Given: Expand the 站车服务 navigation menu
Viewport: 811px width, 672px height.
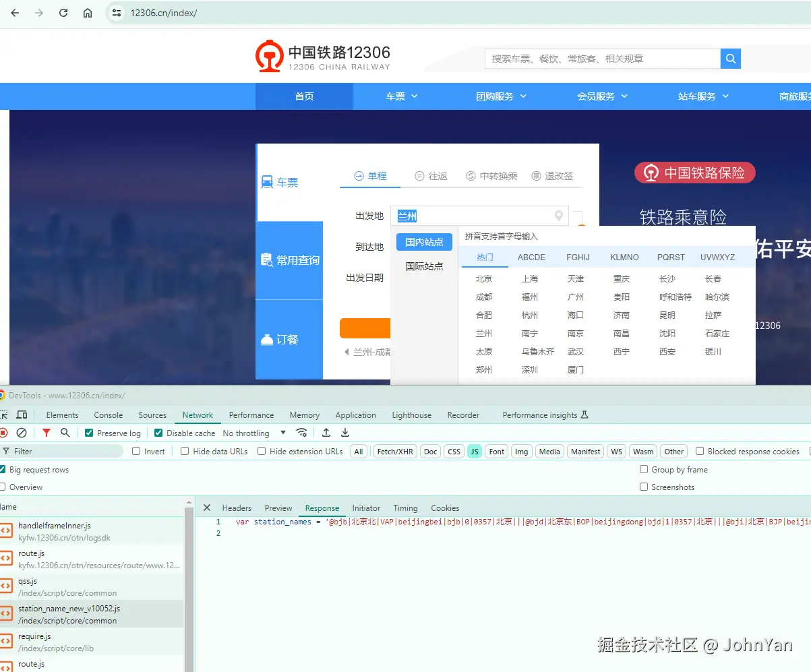Looking at the screenshot, I should tap(703, 96).
